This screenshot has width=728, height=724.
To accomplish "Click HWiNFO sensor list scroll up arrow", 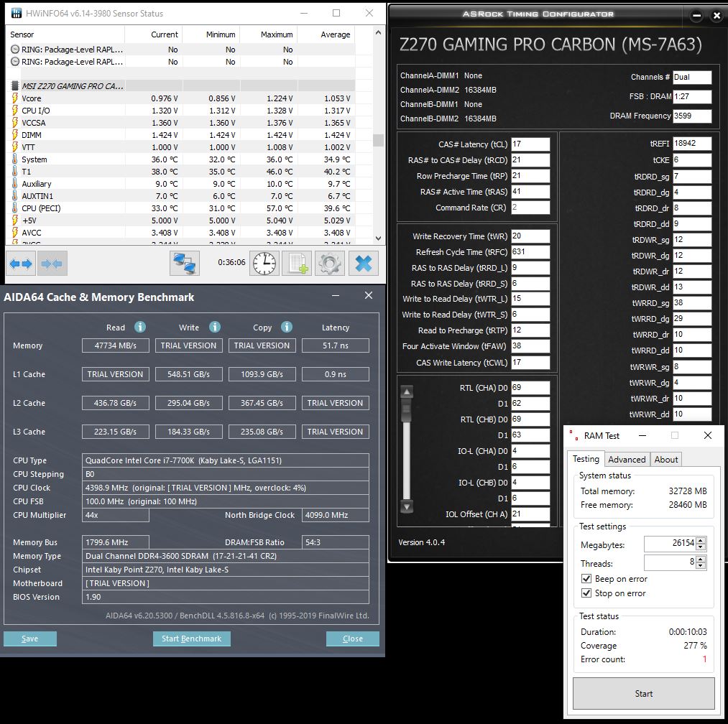I will tap(378, 32).
